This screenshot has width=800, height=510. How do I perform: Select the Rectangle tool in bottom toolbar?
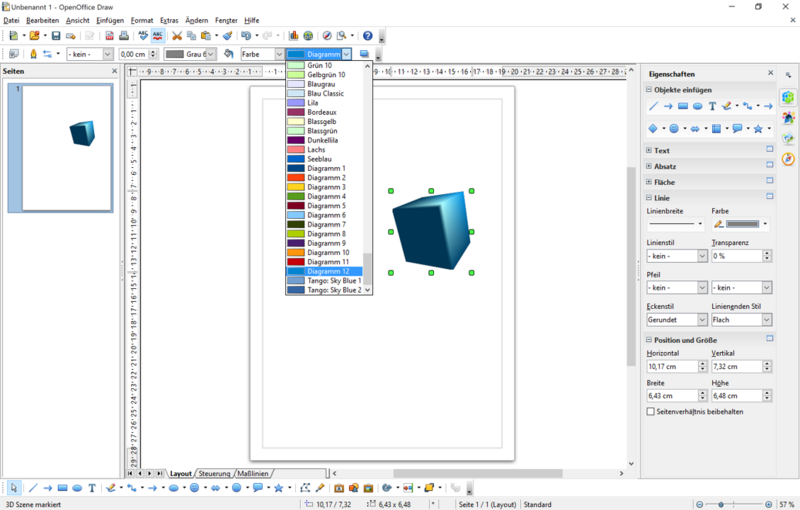click(x=62, y=488)
